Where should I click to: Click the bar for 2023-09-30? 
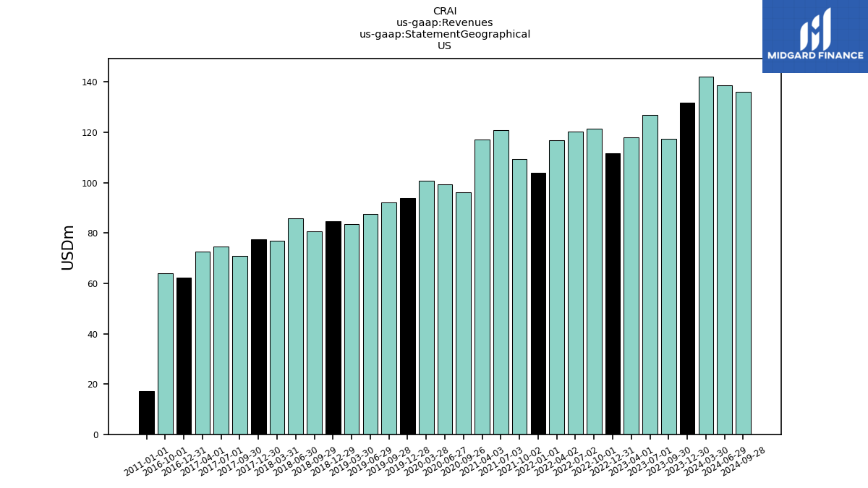[669, 286]
